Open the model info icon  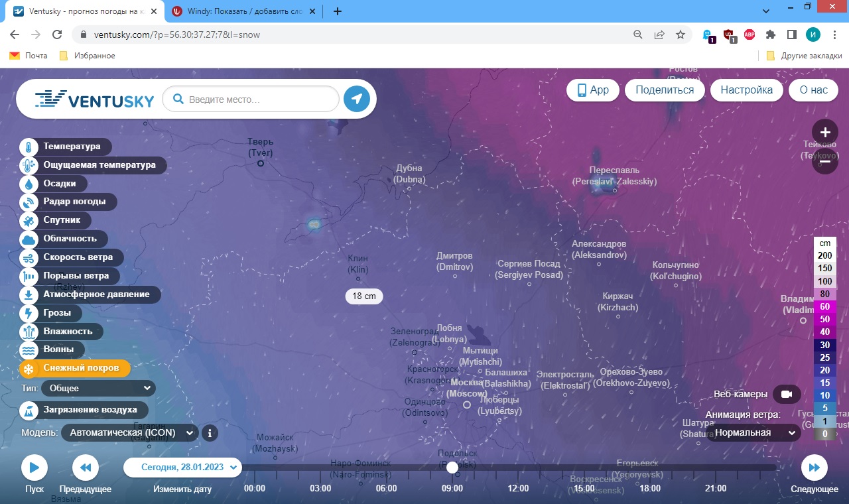pos(210,433)
